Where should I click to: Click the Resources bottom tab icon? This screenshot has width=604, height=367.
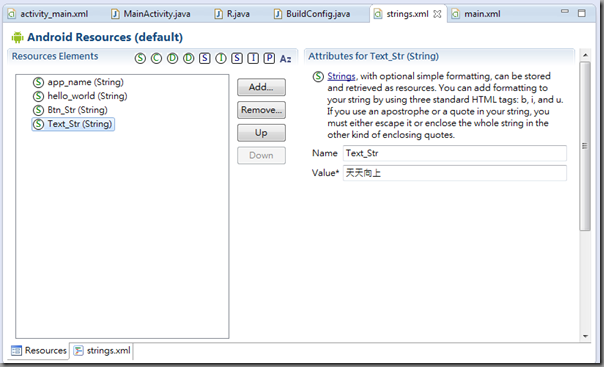16,350
